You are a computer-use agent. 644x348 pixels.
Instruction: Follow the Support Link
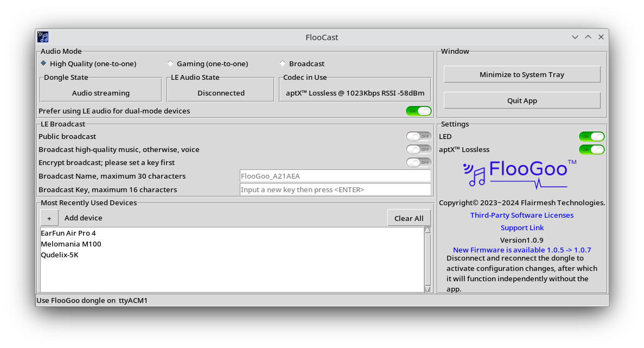point(521,227)
